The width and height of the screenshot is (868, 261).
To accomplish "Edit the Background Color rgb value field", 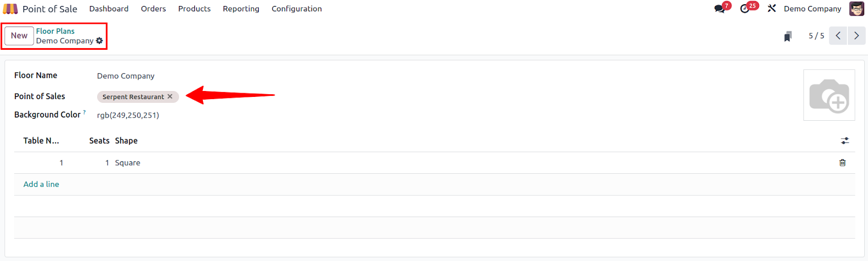I will click(128, 115).
